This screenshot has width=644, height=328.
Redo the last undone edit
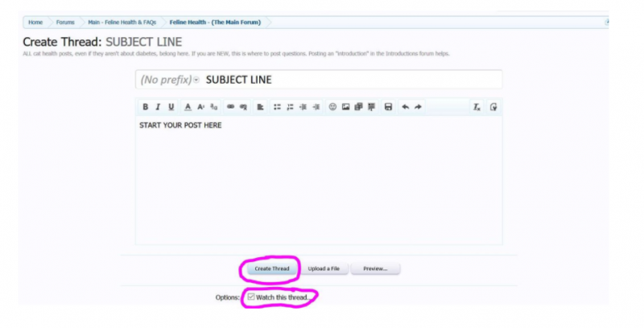point(418,107)
